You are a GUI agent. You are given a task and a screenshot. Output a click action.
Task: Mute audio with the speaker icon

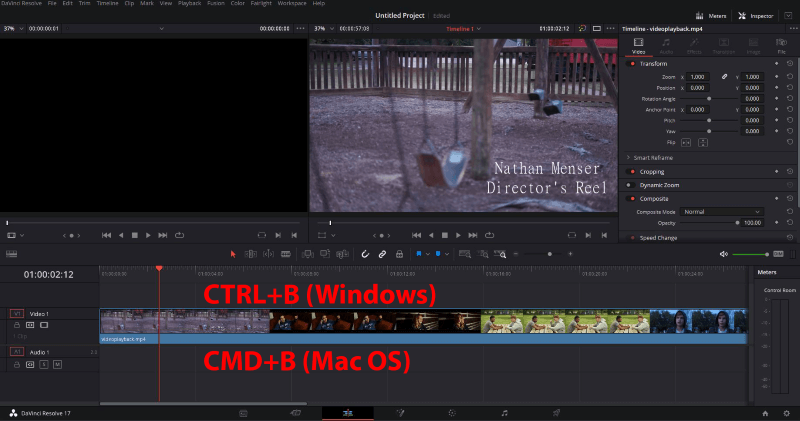(723, 254)
